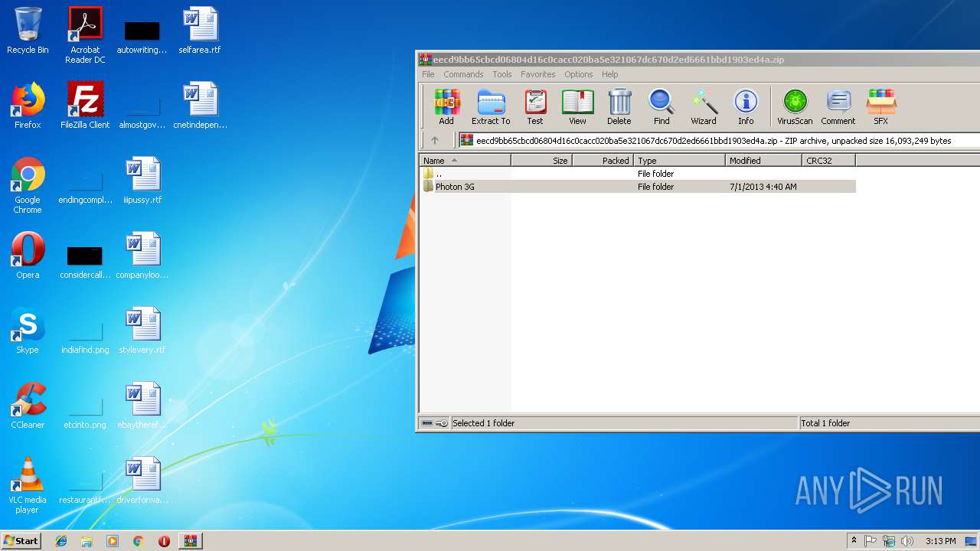Screen dimensions: 980x551
Task: Select the Firefox desktop shortcut
Action: (28, 106)
